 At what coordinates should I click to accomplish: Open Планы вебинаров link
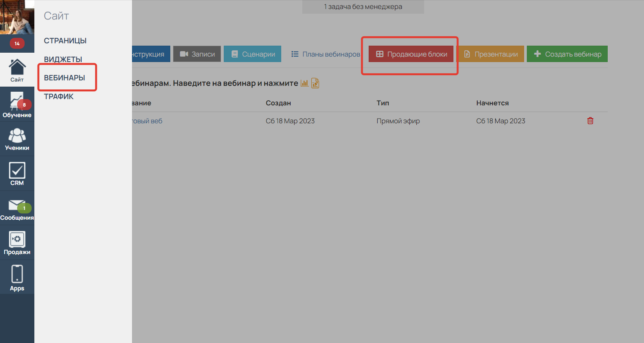tap(326, 54)
